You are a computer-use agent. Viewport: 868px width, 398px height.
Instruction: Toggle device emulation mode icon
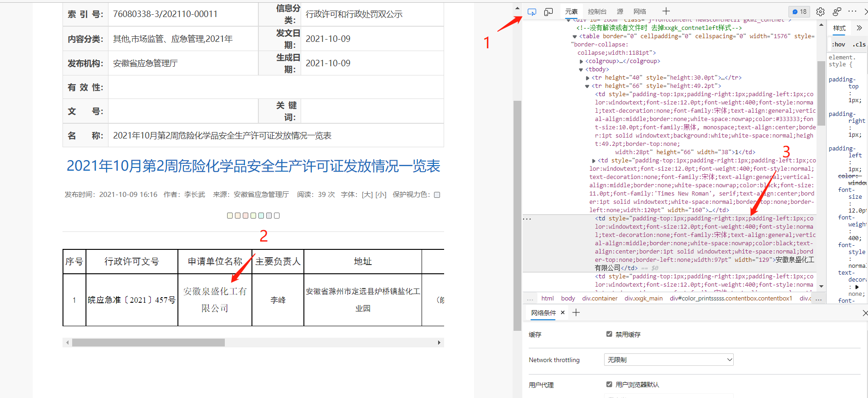click(x=548, y=12)
